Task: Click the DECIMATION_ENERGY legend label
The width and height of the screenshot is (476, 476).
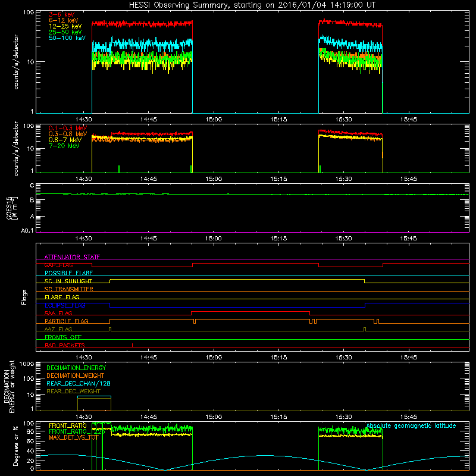Action: [x=76, y=368]
